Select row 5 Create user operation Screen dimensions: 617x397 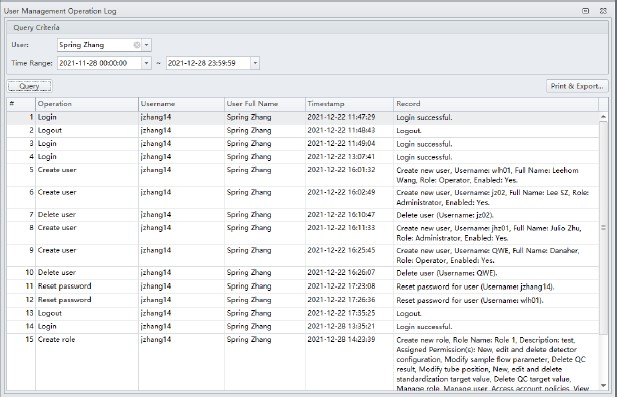pyautogui.click(x=57, y=170)
